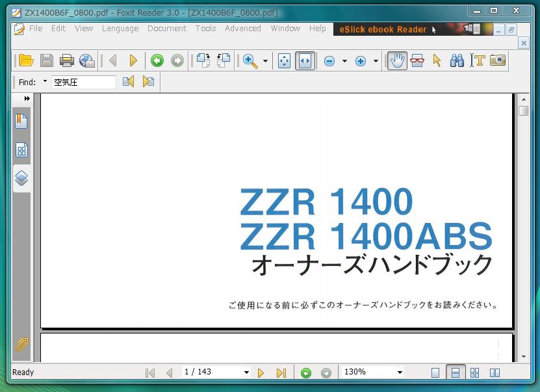The height and width of the screenshot is (392, 540).
Task: Open the Advanced menu
Action: [x=243, y=28]
